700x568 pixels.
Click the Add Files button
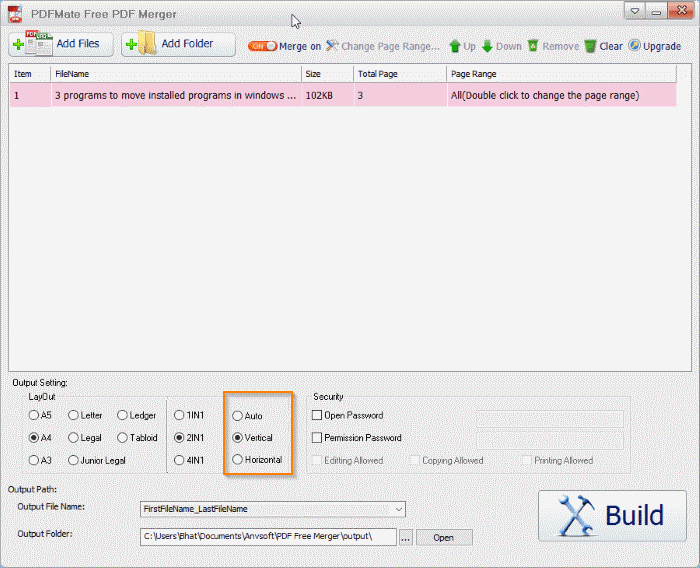(x=61, y=44)
